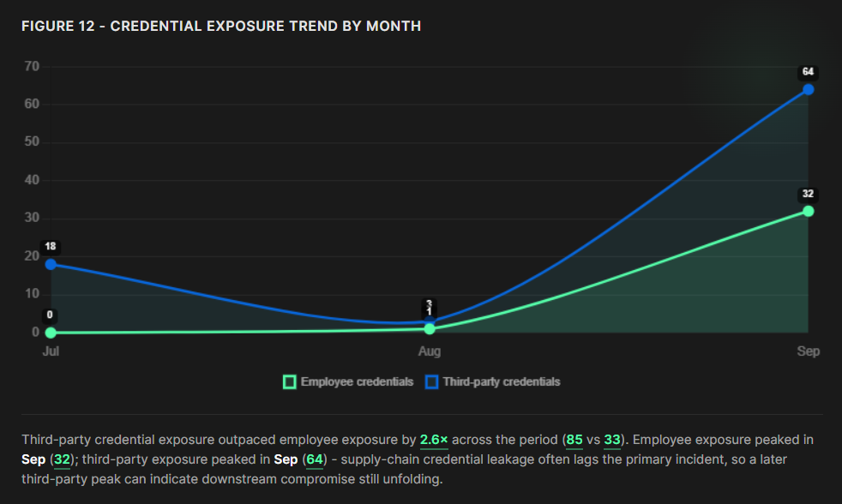Select the Third-party data point at Sep
This screenshot has width=842, height=504.
click(809, 90)
